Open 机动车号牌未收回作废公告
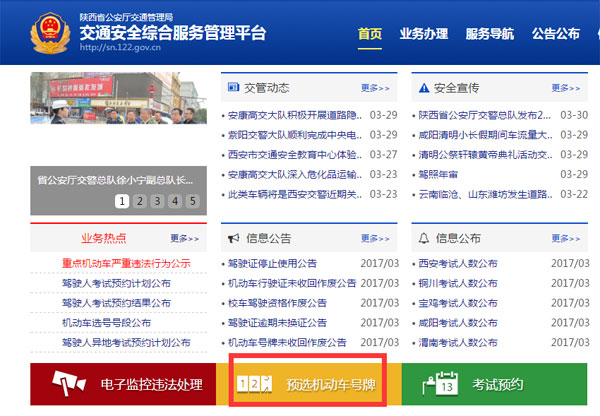Viewport: 600px width, 416px height. (287, 343)
